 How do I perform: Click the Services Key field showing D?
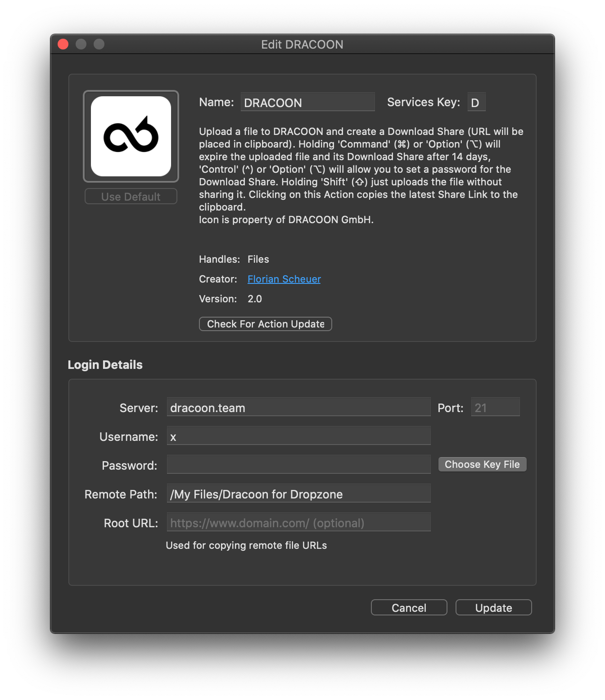pos(476,102)
